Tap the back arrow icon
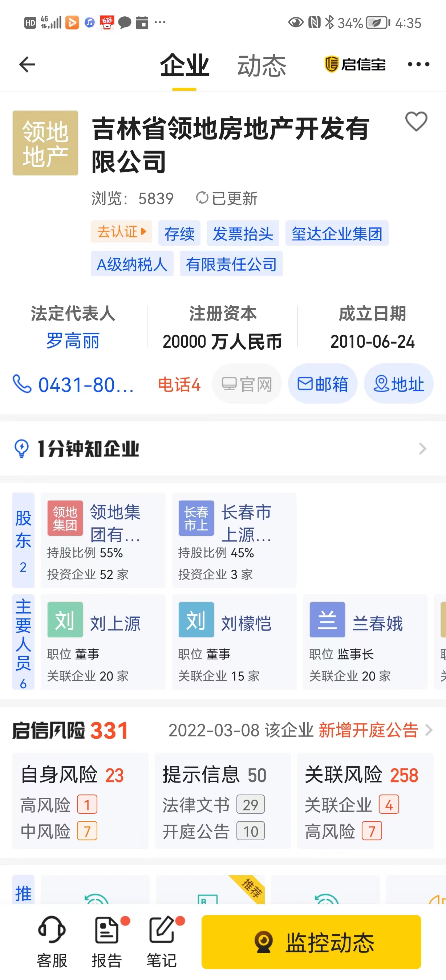Viewport: 446px width, 980px height. [27, 64]
